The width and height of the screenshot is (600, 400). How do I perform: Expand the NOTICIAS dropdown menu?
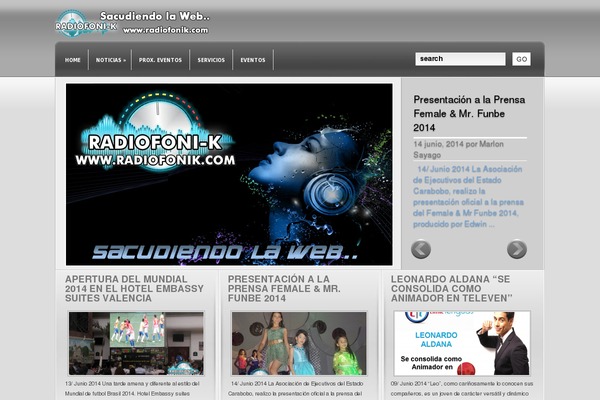coord(111,60)
